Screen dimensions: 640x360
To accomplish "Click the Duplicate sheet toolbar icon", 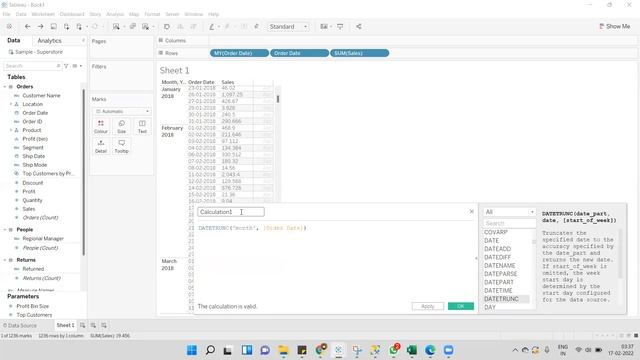I will click(x=133, y=27).
